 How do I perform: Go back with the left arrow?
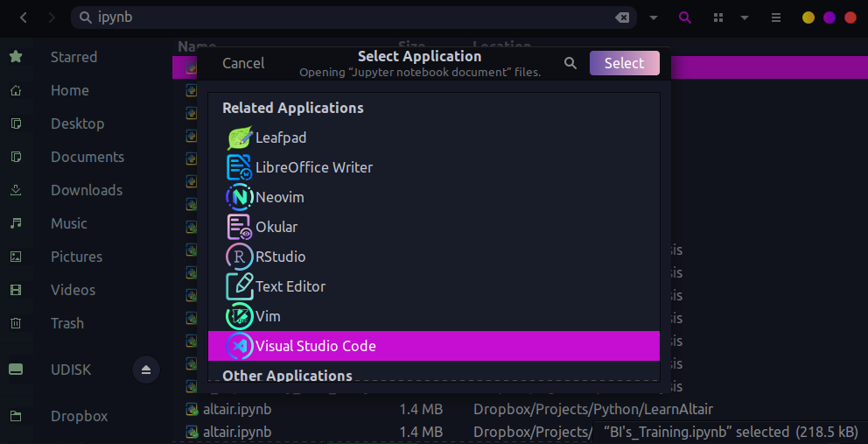(24, 18)
